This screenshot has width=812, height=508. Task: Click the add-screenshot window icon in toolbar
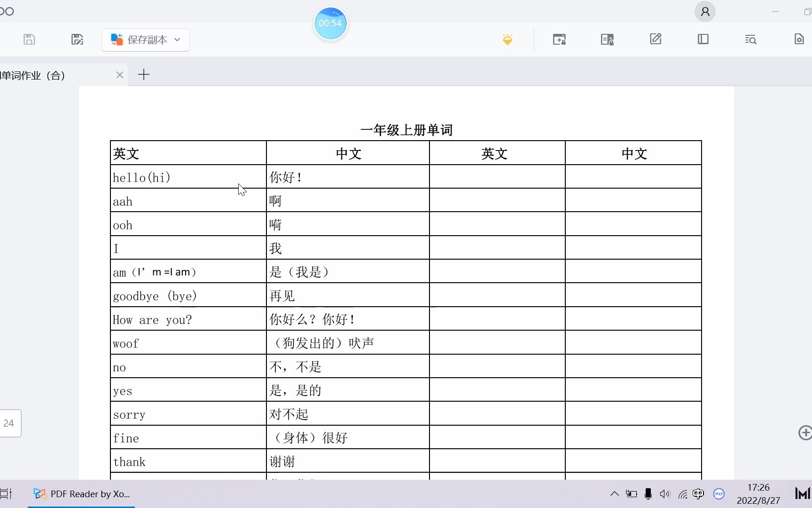tap(559, 40)
